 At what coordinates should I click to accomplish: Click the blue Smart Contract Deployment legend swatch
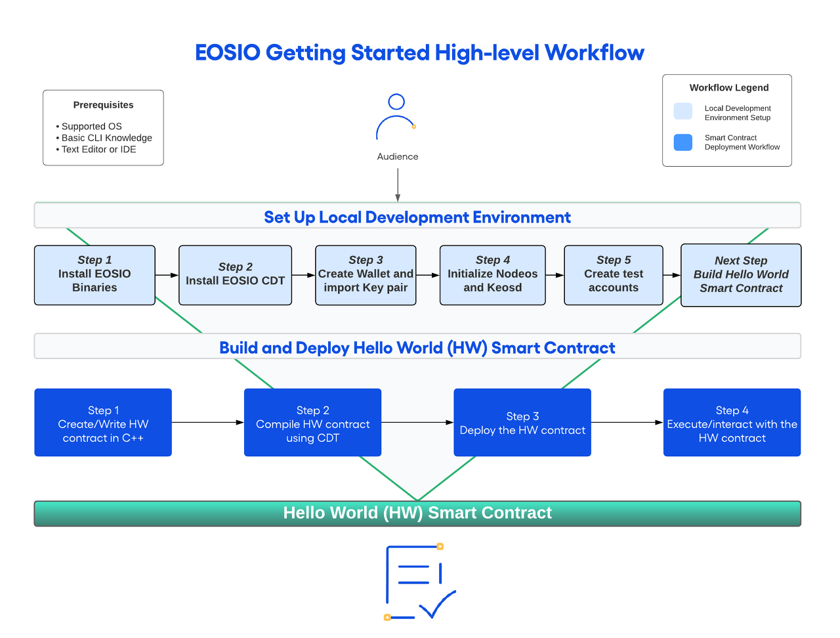[x=683, y=142]
